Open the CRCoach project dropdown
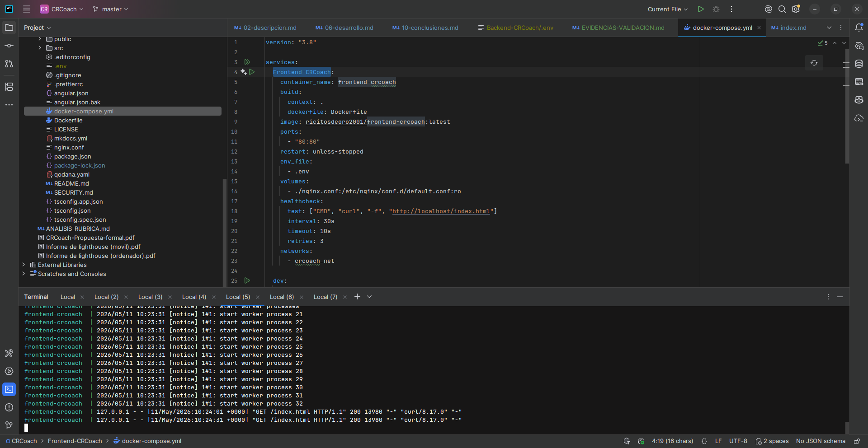 pos(62,9)
